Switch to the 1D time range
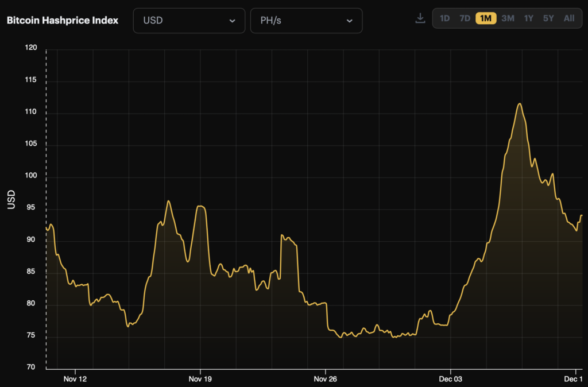This screenshot has width=588, height=387. [444, 18]
